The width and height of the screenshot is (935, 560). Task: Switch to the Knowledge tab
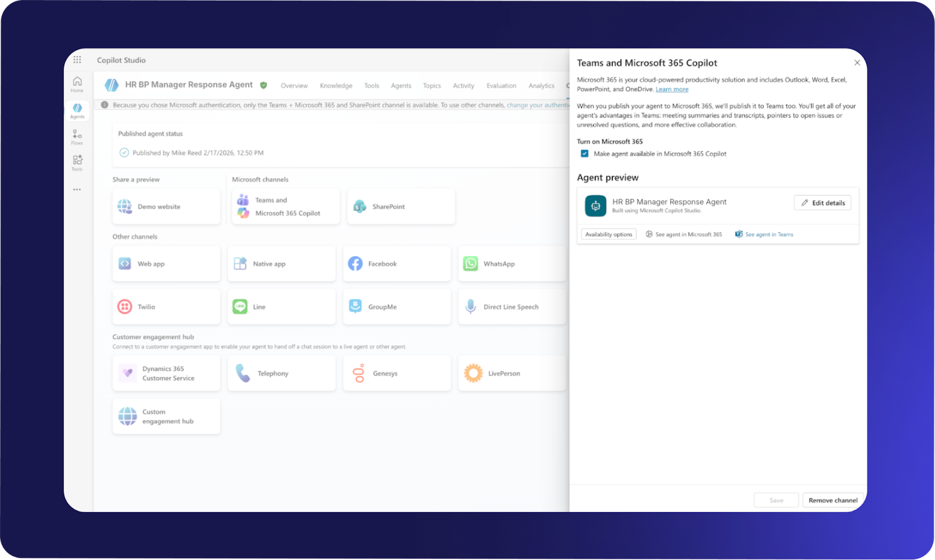(336, 86)
